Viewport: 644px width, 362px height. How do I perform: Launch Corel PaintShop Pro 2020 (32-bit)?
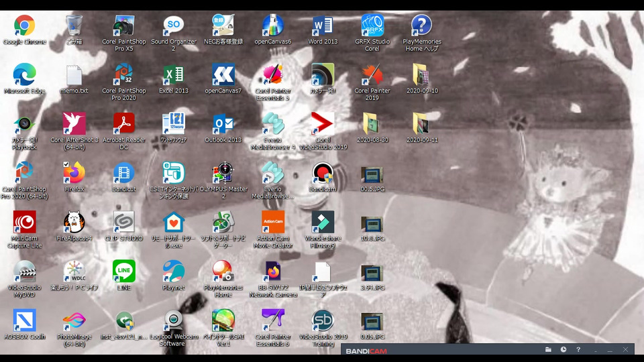123,74
